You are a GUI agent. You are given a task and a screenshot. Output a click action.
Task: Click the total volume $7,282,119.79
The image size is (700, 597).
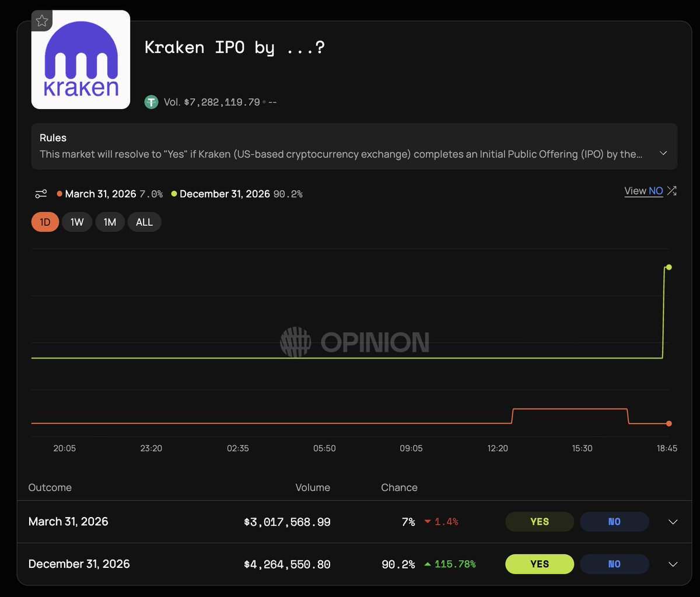[x=222, y=102]
